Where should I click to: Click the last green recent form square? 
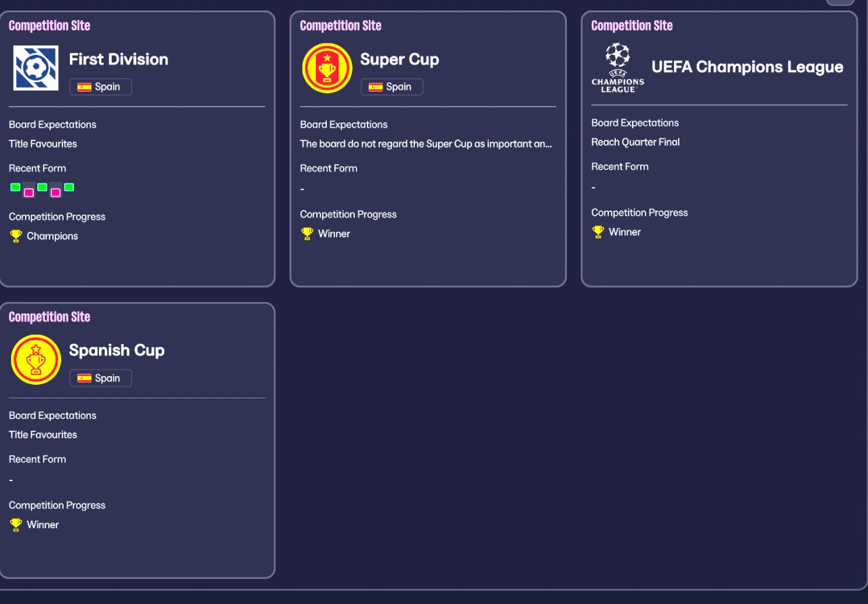click(x=68, y=187)
